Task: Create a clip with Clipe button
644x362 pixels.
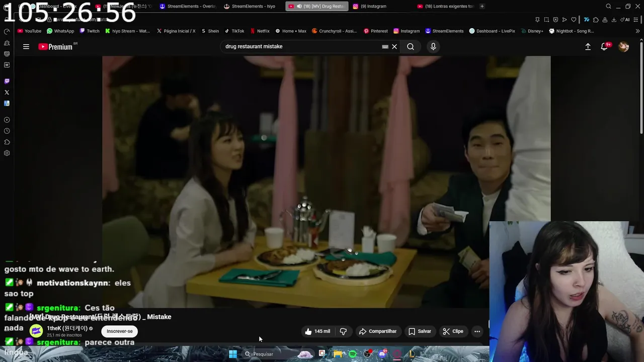Action: tap(453, 331)
